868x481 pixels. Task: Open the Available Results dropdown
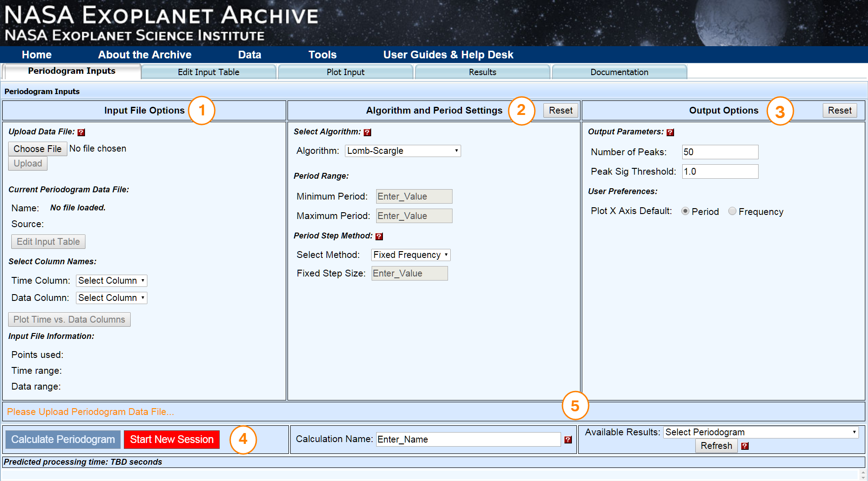[x=761, y=432]
